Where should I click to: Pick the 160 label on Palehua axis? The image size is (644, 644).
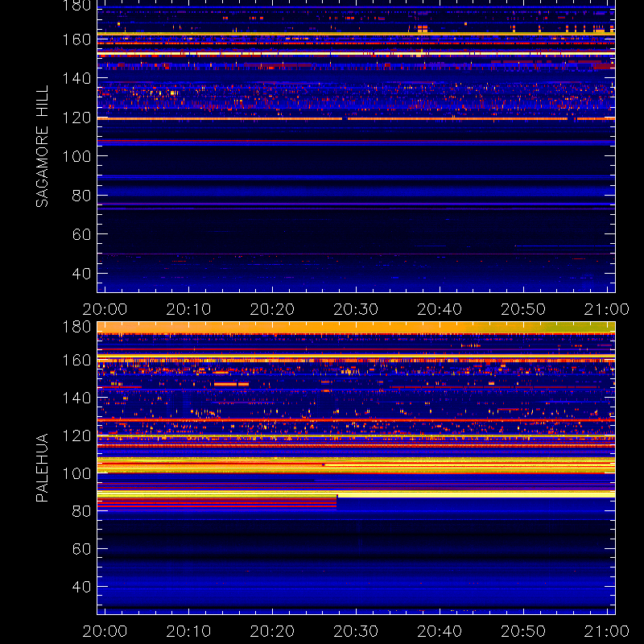point(76,361)
